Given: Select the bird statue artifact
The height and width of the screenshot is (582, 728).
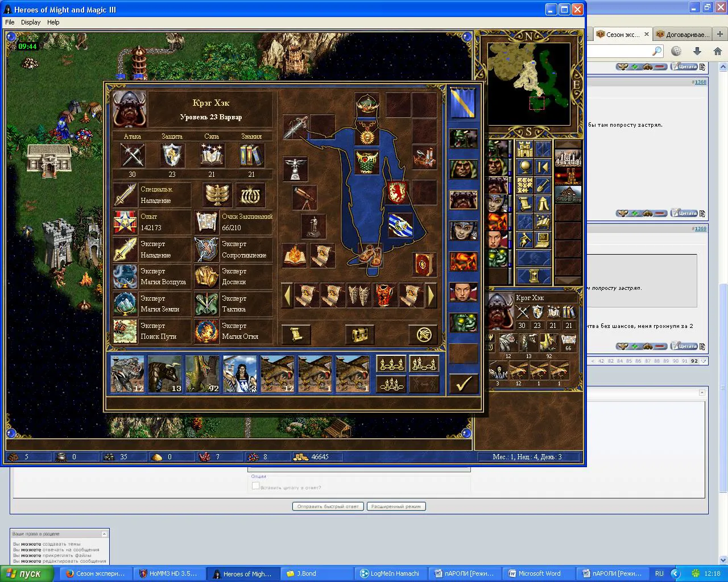Looking at the screenshot, I should click(x=296, y=169).
